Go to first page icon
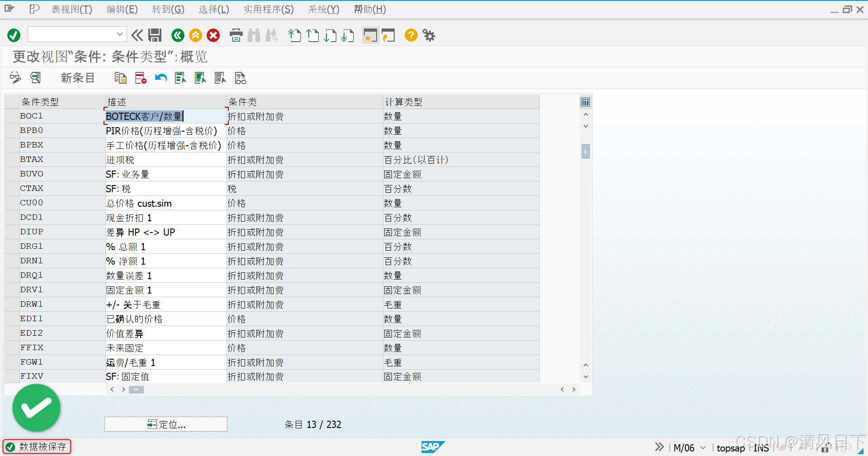The height and width of the screenshot is (456, 868). [295, 35]
